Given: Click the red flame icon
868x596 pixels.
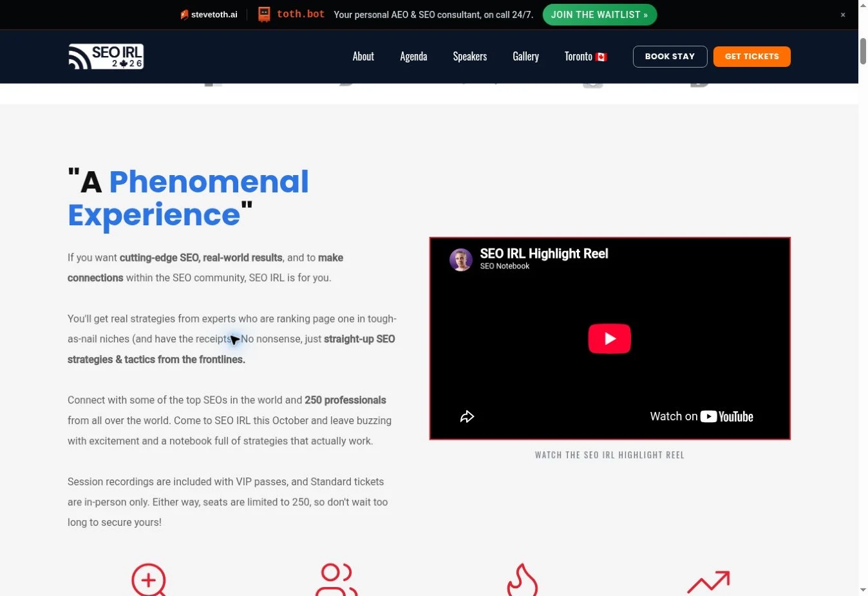Looking at the screenshot, I should [x=522, y=581].
